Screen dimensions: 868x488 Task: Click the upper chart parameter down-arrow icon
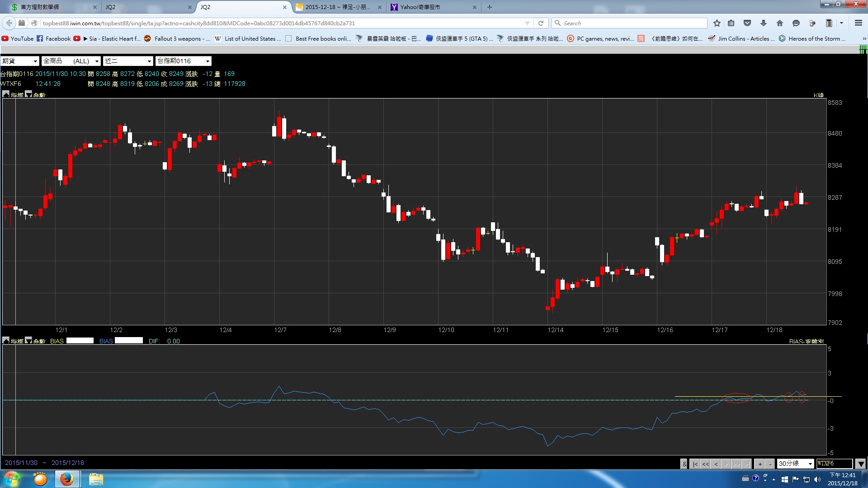[x=28, y=94]
